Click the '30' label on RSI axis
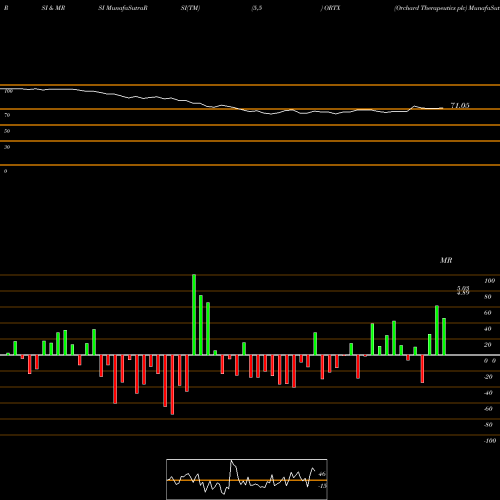The image size is (500, 500). 7,147
